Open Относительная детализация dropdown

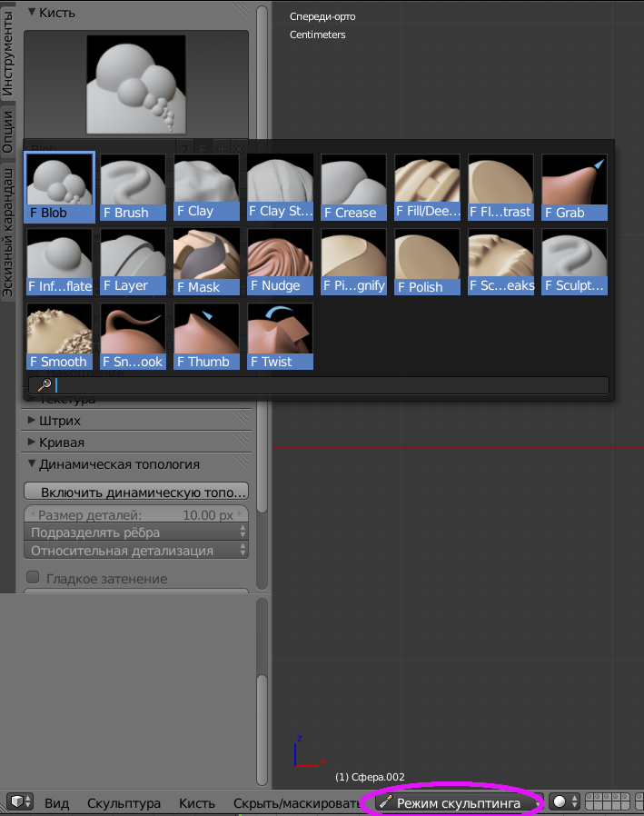point(136,550)
